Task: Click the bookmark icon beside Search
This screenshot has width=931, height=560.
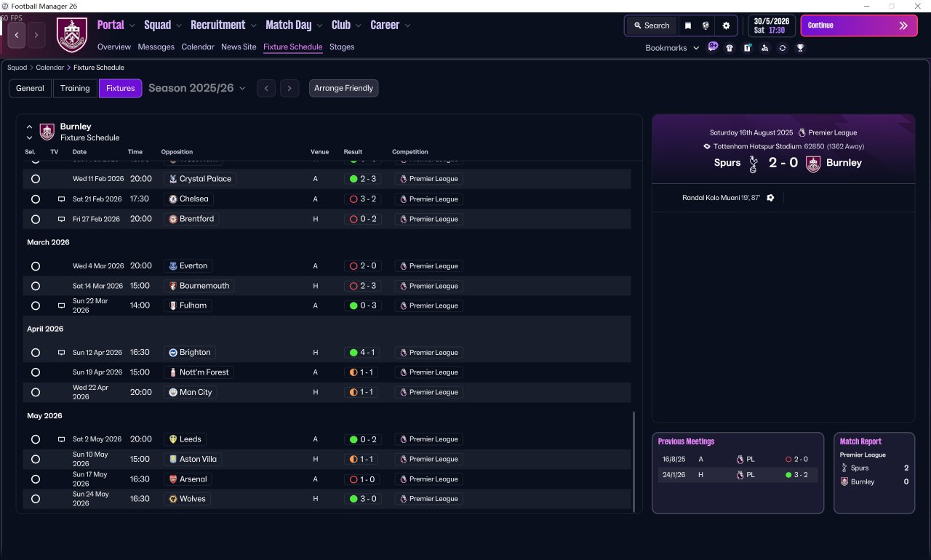Action: pos(688,25)
